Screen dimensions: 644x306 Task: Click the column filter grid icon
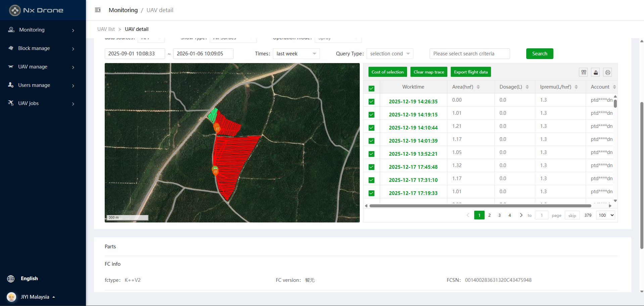584,72
